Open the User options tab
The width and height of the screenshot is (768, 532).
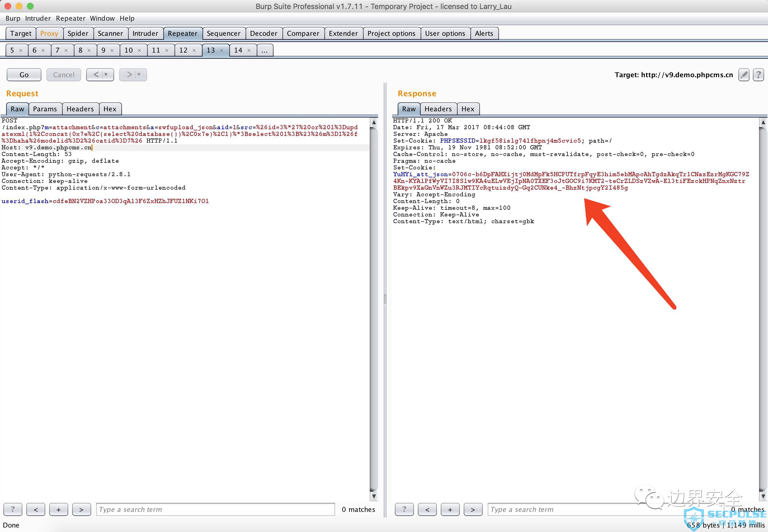pyautogui.click(x=445, y=33)
